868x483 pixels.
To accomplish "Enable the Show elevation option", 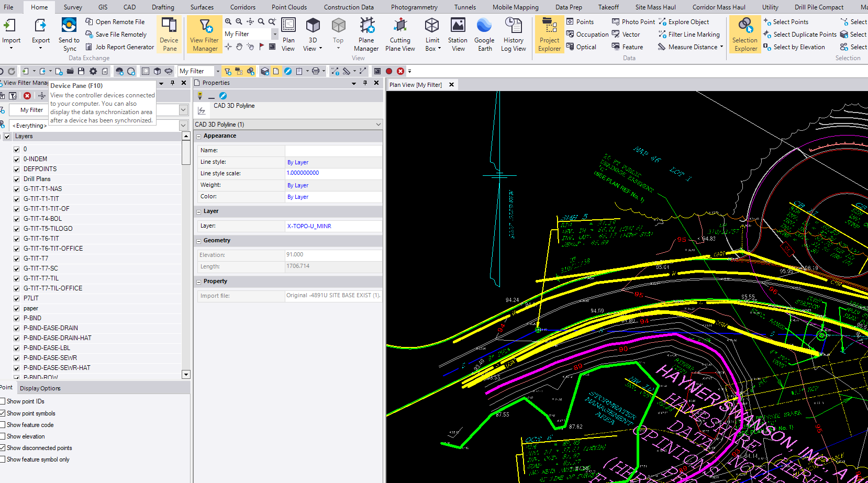I will click(3, 436).
